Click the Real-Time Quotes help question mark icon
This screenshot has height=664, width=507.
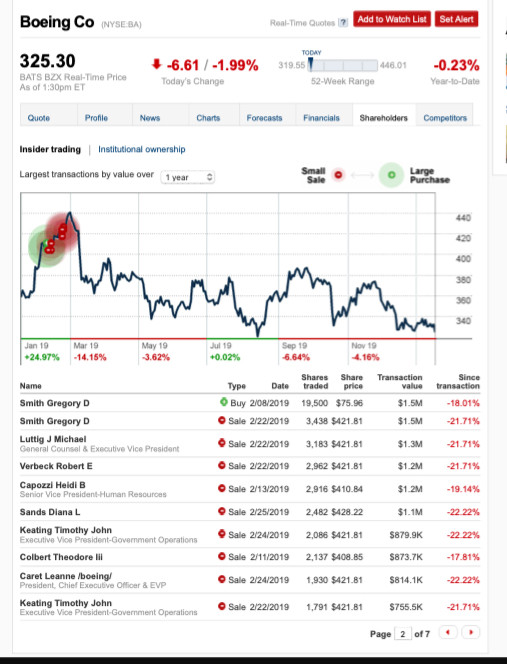(344, 23)
